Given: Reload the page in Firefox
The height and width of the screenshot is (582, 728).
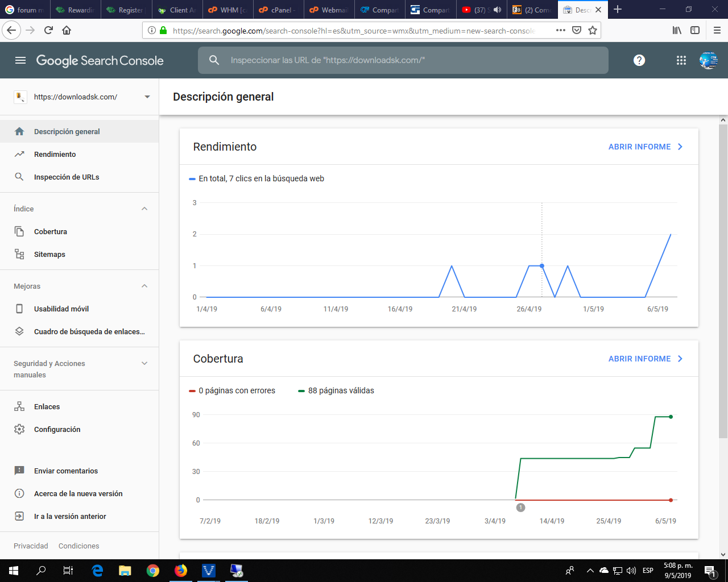Looking at the screenshot, I should tap(49, 30).
